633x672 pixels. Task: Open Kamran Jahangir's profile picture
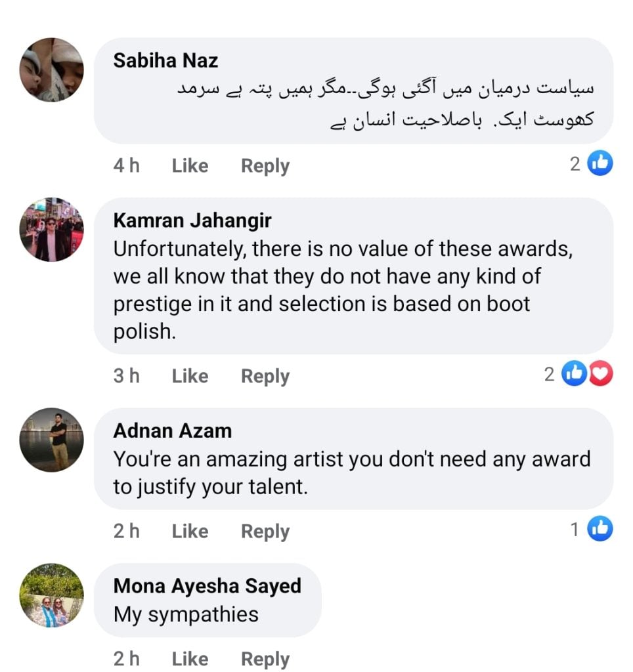click(51, 230)
